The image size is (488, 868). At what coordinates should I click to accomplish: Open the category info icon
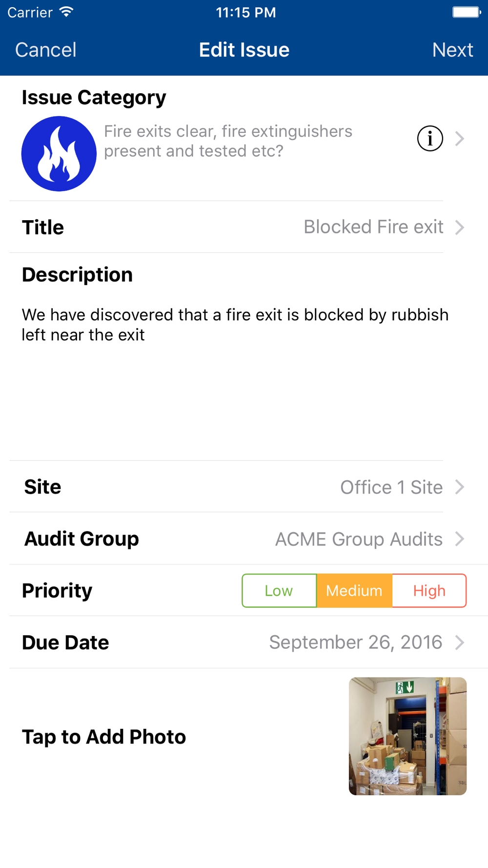[430, 139]
